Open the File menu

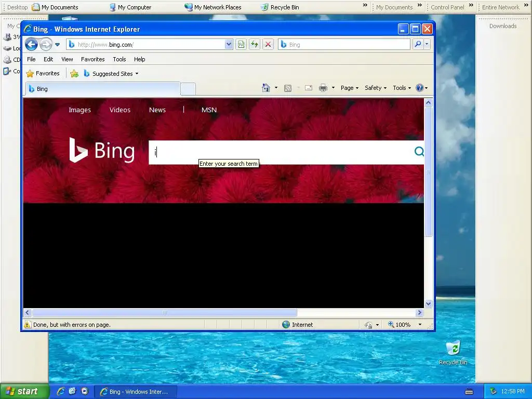click(31, 59)
